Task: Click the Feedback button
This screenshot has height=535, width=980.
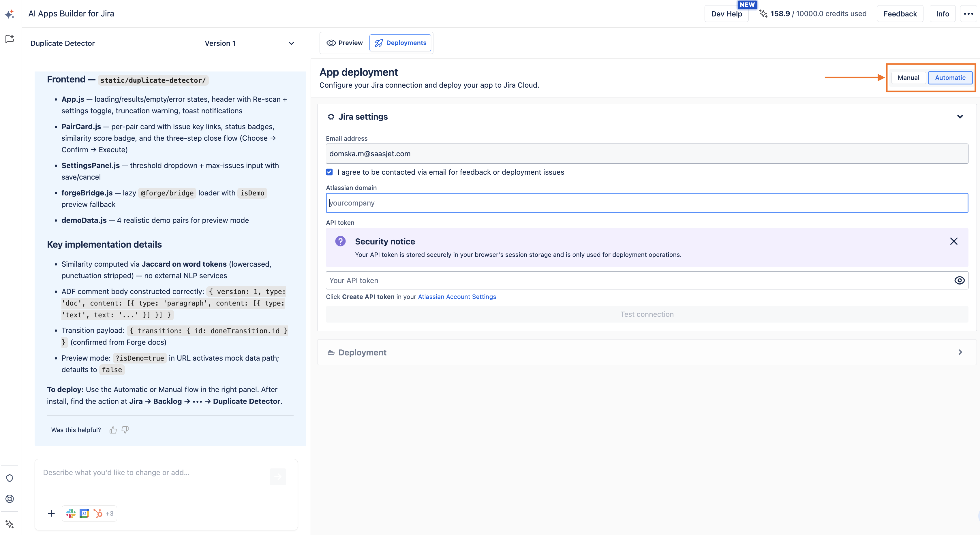Action: tap(900, 14)
